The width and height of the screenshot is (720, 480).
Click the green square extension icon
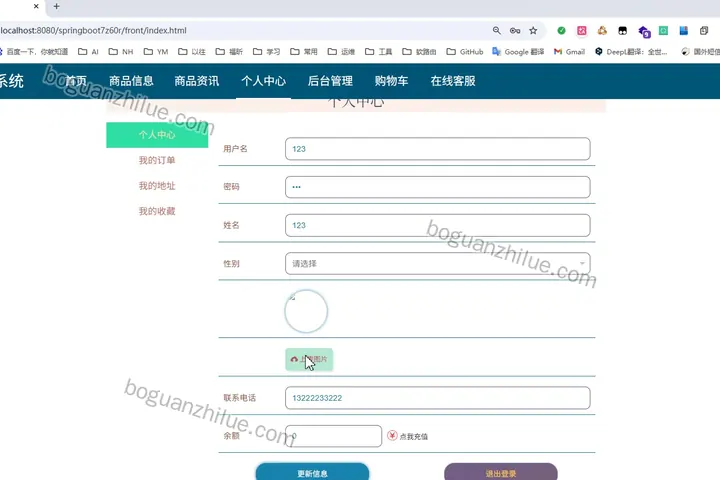pos(664,30)
